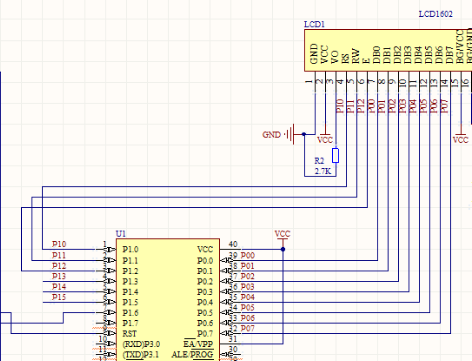This screenshot has height=361, width=472.
Task: Click the LCD1 designator label
Action: pyautogui.click(x=314, y=24)
